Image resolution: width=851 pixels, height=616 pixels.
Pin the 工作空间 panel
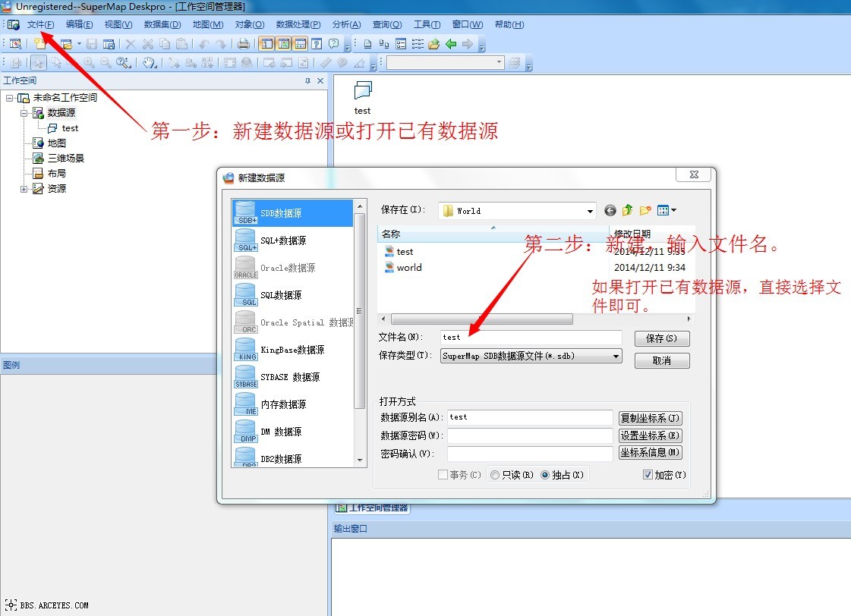pyautogui.click(x=307, y=81)
